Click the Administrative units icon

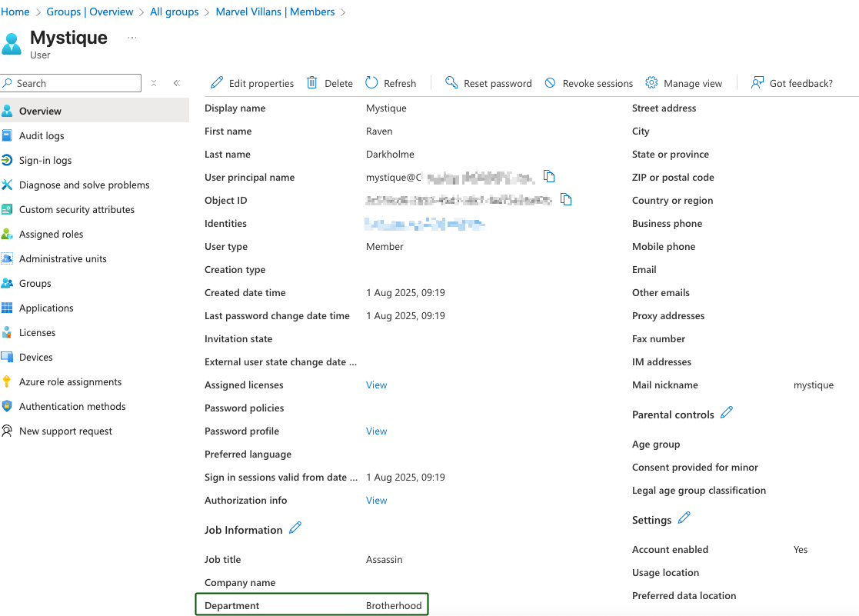coord(7,258)
